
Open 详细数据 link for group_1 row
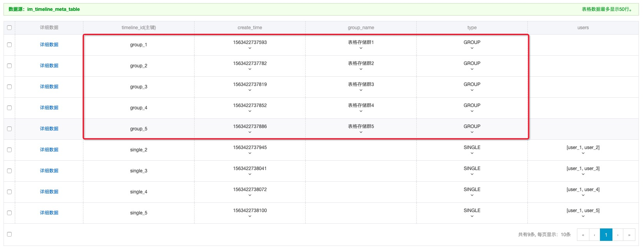point(49,45)
